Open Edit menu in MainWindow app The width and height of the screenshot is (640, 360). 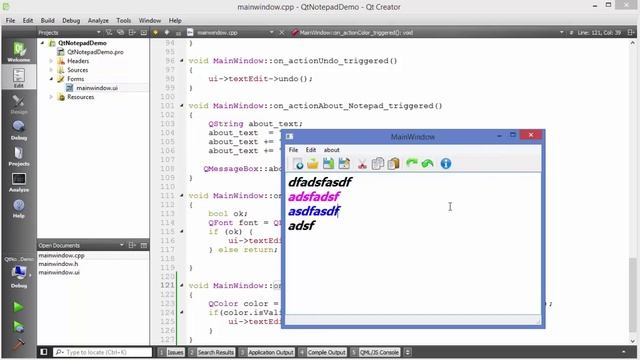[x=311, y=150]
